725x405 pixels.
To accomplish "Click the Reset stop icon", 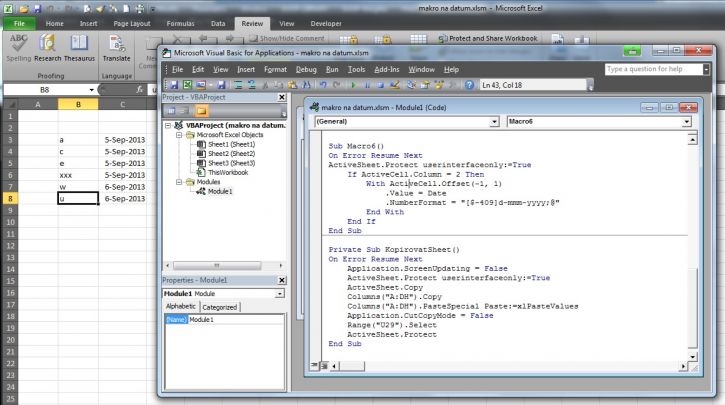I will [380, 85].
